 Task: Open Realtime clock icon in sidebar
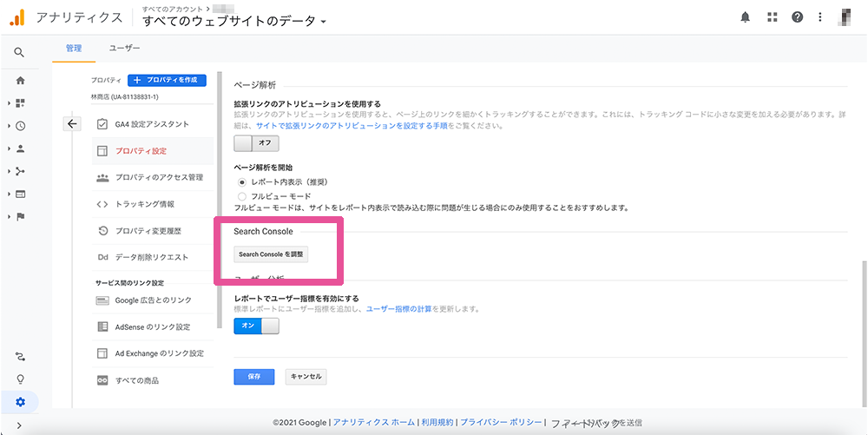tap(21, 126)
